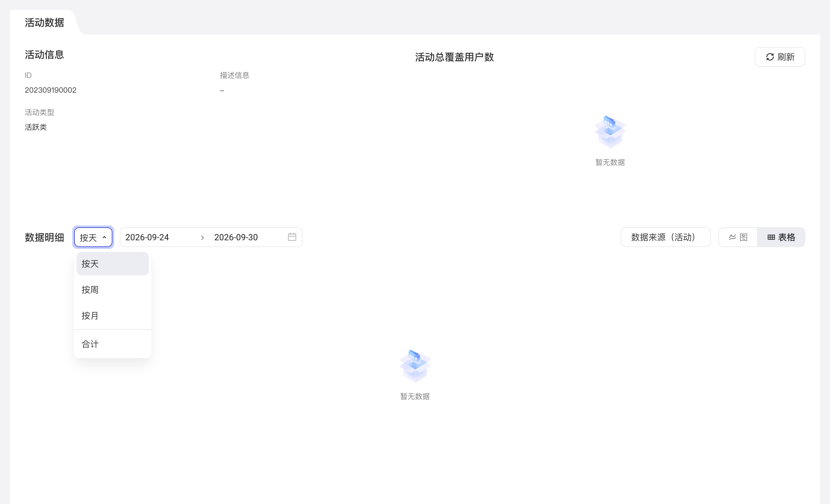Screen dimensions: 830x504
Task: Open the calendar icon in the date range
Action: coord(292,237)
